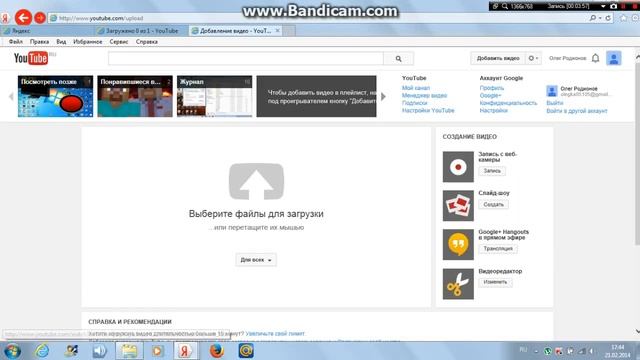
Task: Click the YouTube search magnifier button
Action: pyautogui.click(x=398, y=59)
